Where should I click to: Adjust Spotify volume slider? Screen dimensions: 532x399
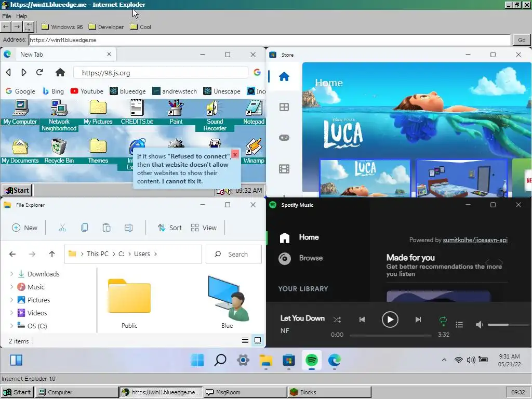point(507,325)
